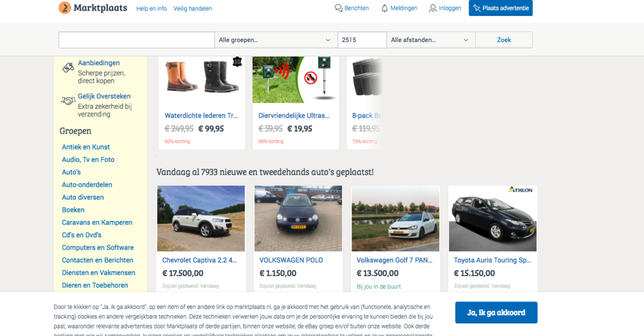Click the € 99,95 boots price
644x336 pixels.
click(x=211, y=129)
